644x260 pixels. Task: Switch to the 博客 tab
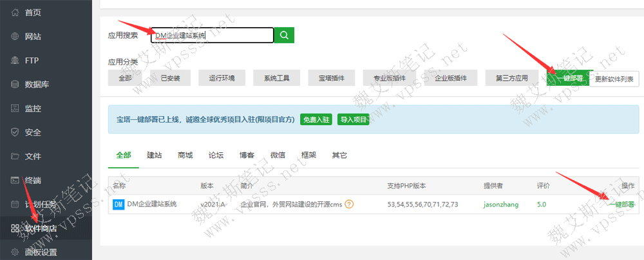click(x=247, y=155)
